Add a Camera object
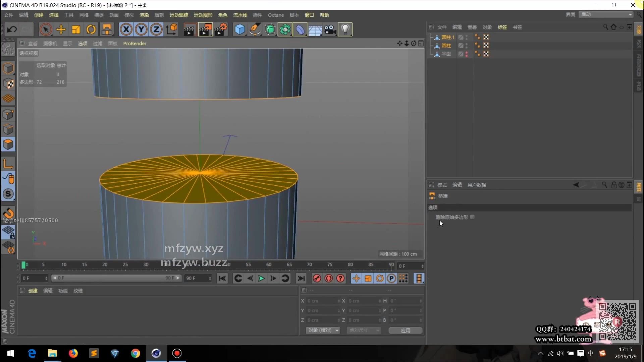644x362 pixels. (x=330, y=29)
